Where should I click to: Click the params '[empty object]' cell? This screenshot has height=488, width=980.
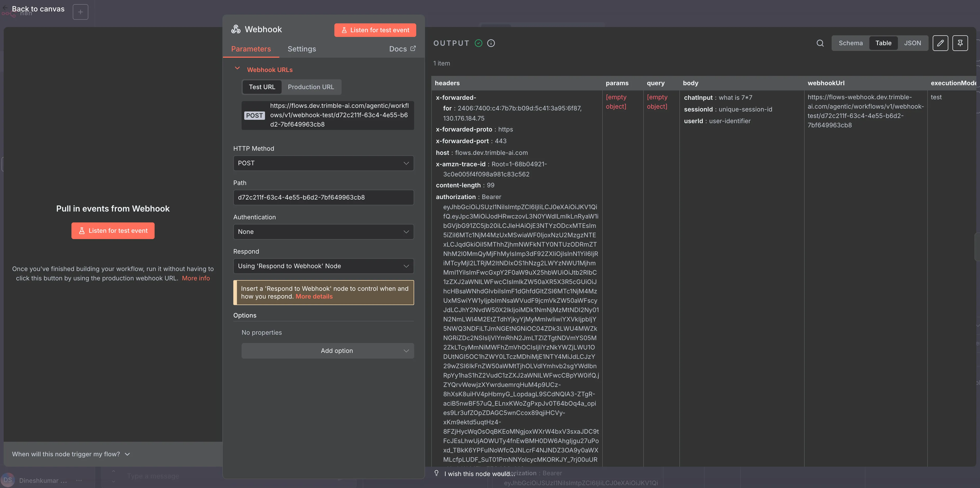[x=615, y=102]
